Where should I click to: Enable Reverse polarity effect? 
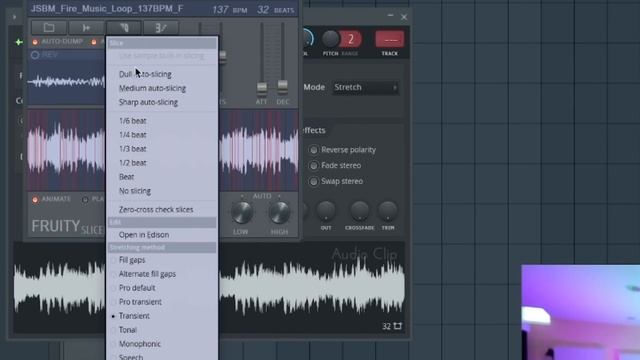(x=313, y=150)
